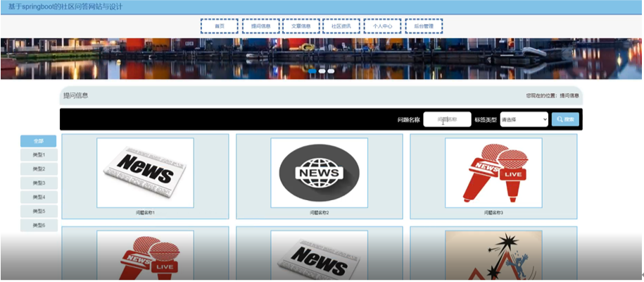This screenshot has height=282, width=644.
Task: Open the second-row red microphones thumbnail
Action: [146, 255]
